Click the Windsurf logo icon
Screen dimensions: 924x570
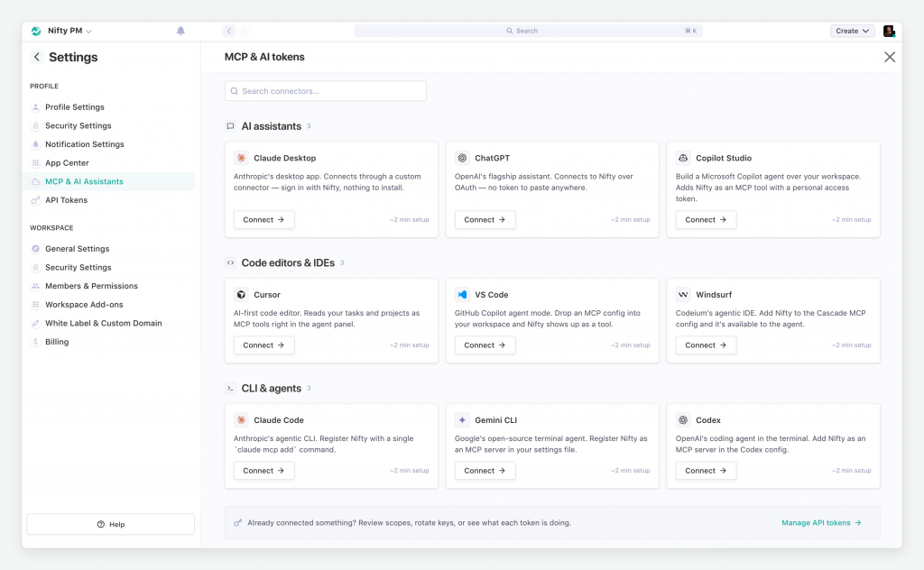[683, 294]
